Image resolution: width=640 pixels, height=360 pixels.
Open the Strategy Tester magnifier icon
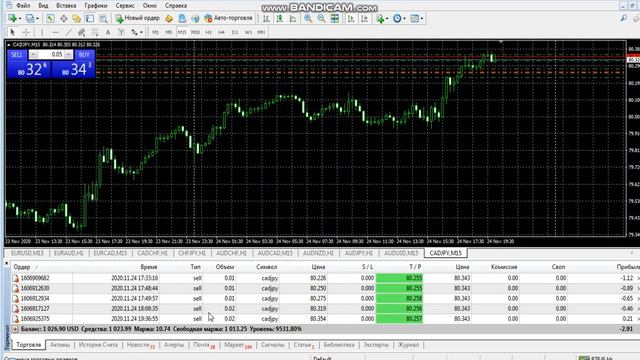point(103,18)
